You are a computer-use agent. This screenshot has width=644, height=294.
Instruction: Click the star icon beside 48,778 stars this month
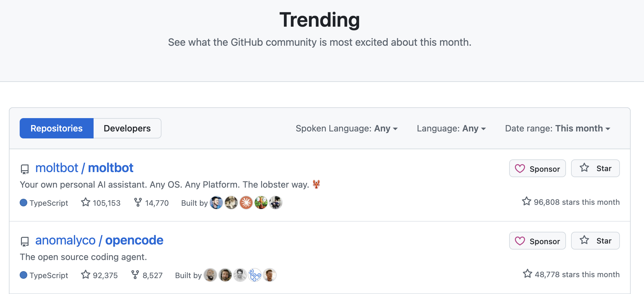(x=527, y=274)
